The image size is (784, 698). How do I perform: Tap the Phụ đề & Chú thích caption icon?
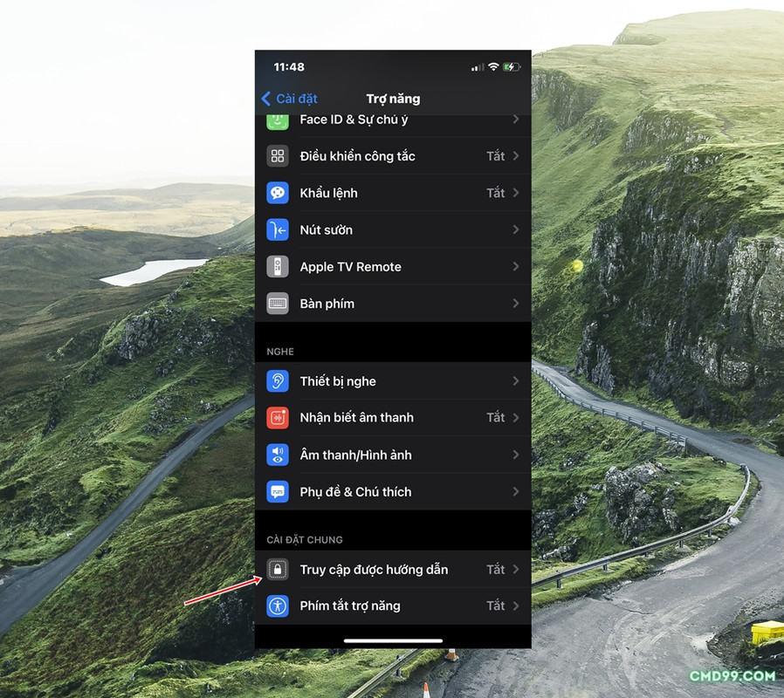(x=278, y=491)
